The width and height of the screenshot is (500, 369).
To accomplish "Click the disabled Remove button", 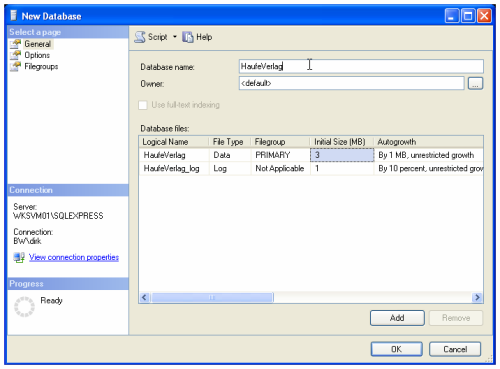I will point(456,318).
